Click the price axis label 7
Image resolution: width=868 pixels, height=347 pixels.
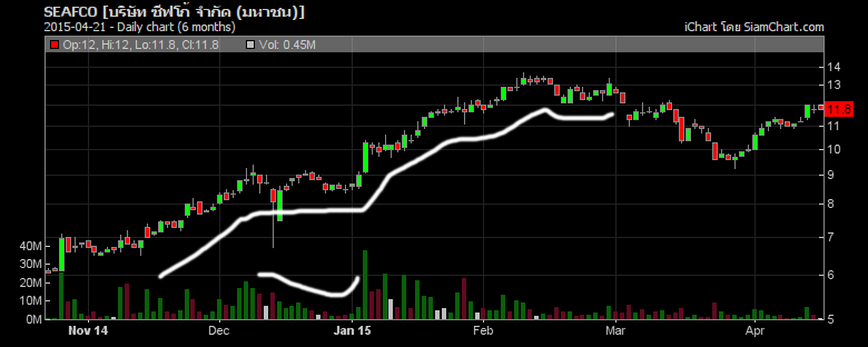(x=831, y=237)
